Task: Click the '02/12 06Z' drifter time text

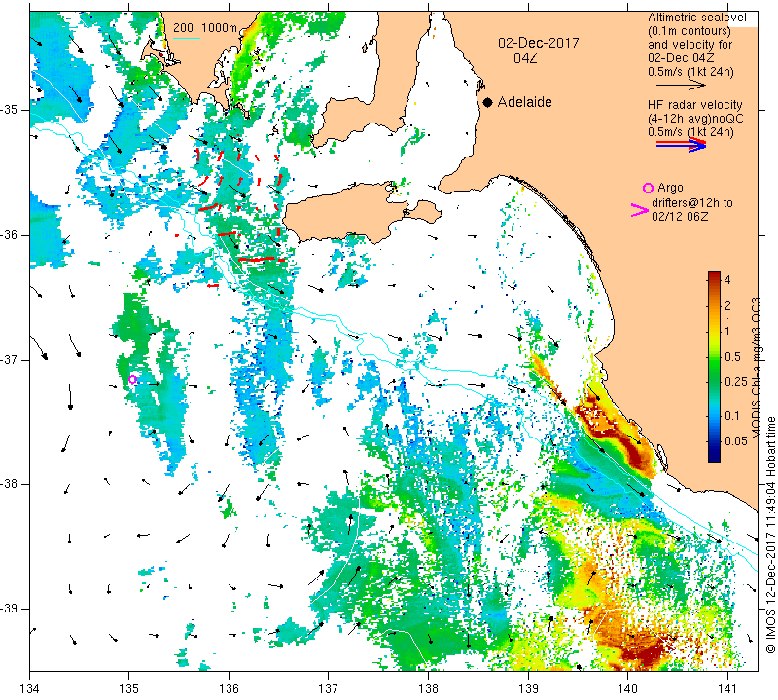Action: point(680,216)
